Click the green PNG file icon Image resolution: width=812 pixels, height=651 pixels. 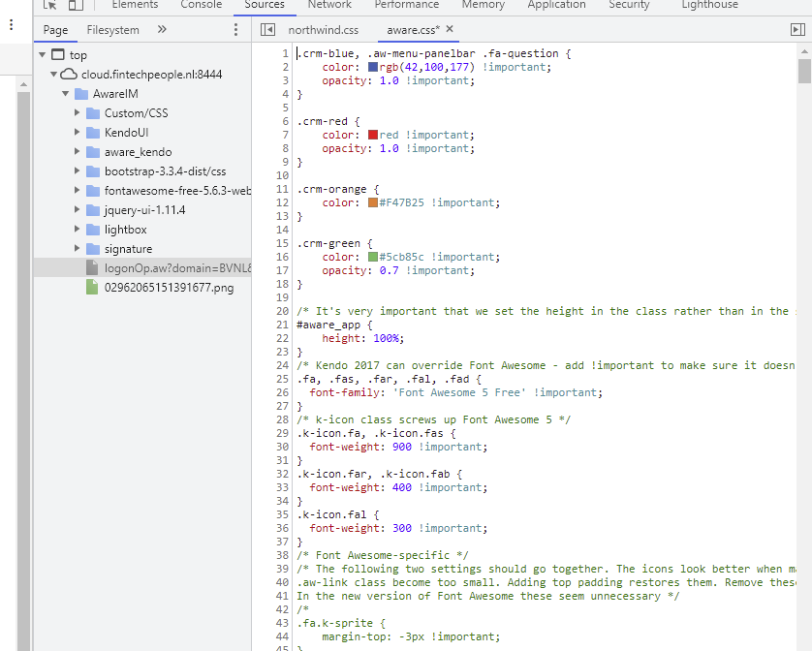click(92, 287)
